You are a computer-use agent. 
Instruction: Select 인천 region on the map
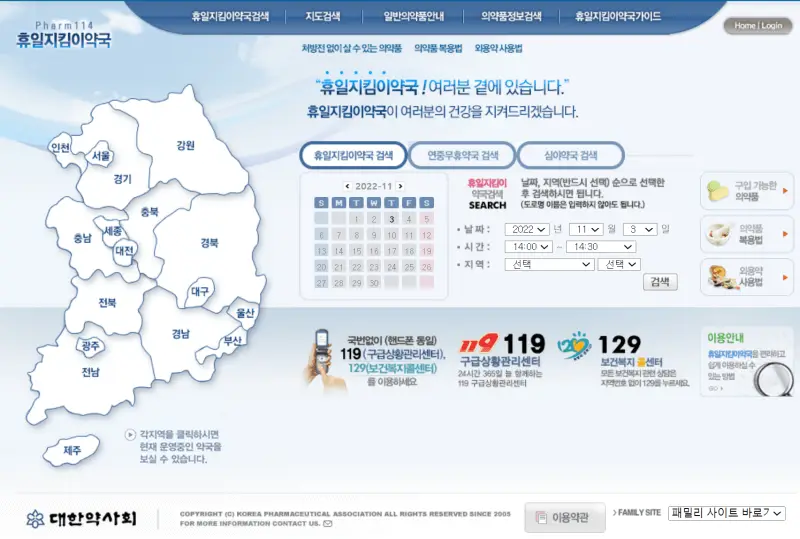click(x=60, y=148)
